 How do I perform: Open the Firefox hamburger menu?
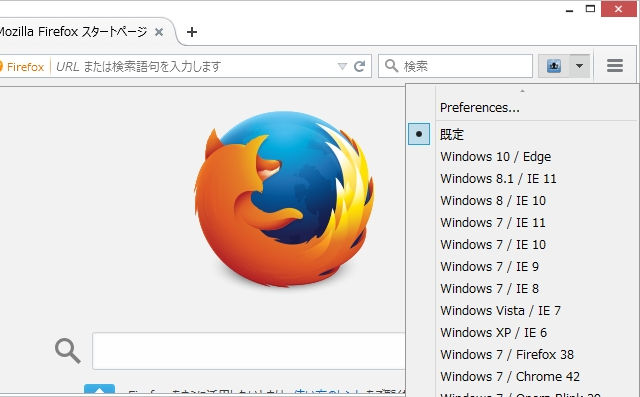coord(615,66)
